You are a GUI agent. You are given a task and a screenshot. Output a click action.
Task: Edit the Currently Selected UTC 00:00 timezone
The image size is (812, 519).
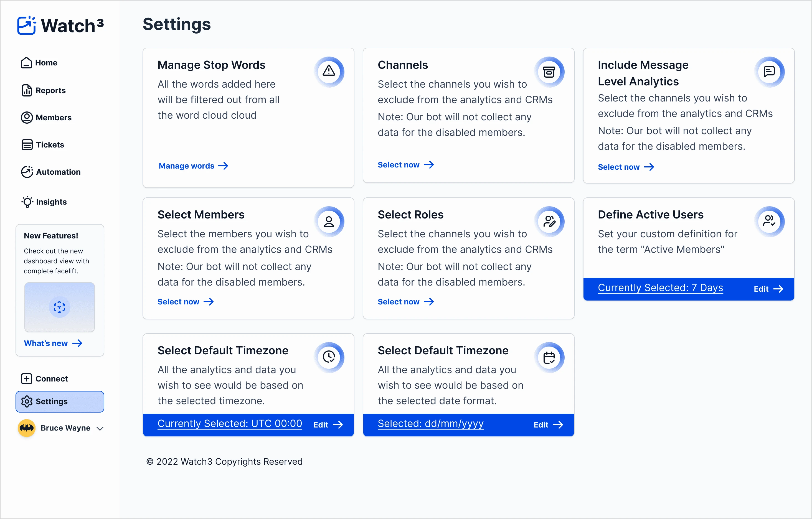coord(328,424)
